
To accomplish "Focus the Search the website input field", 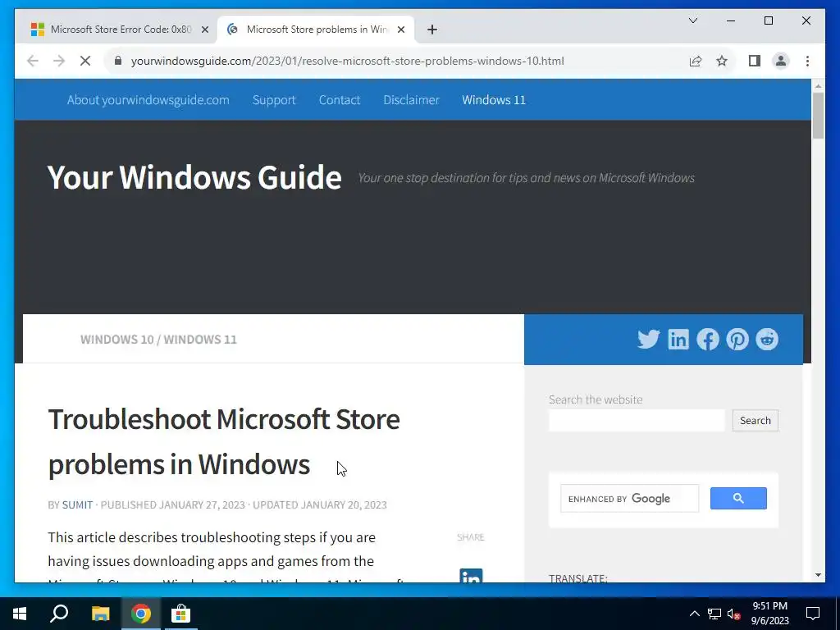I will (x=637, y=421).
